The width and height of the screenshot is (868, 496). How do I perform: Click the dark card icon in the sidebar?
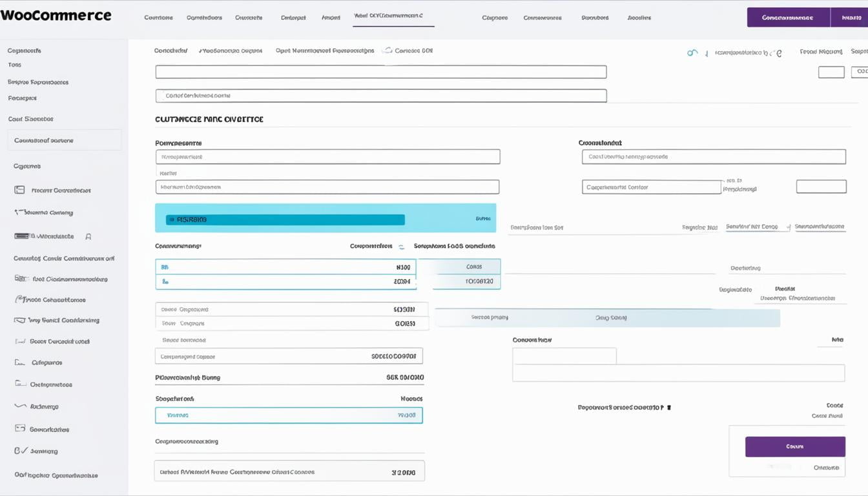pos(21,236)
